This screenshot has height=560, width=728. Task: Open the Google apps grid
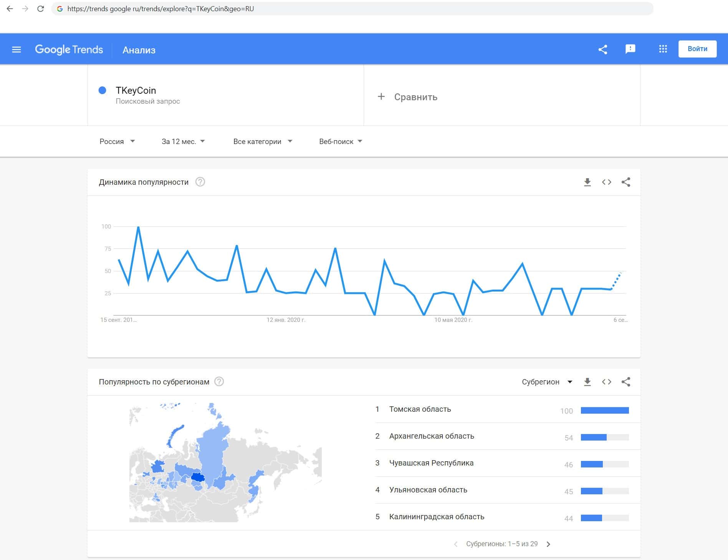click(x=663, y=49)
